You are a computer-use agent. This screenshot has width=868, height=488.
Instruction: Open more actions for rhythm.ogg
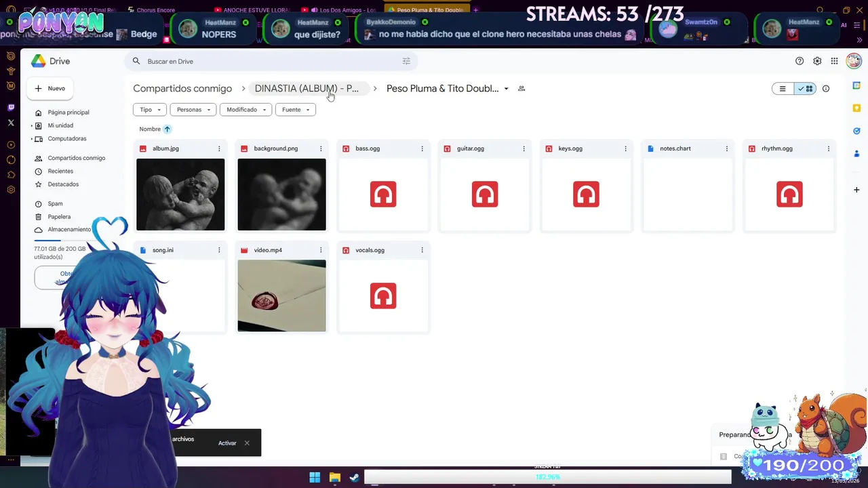[x=828, y=148]
